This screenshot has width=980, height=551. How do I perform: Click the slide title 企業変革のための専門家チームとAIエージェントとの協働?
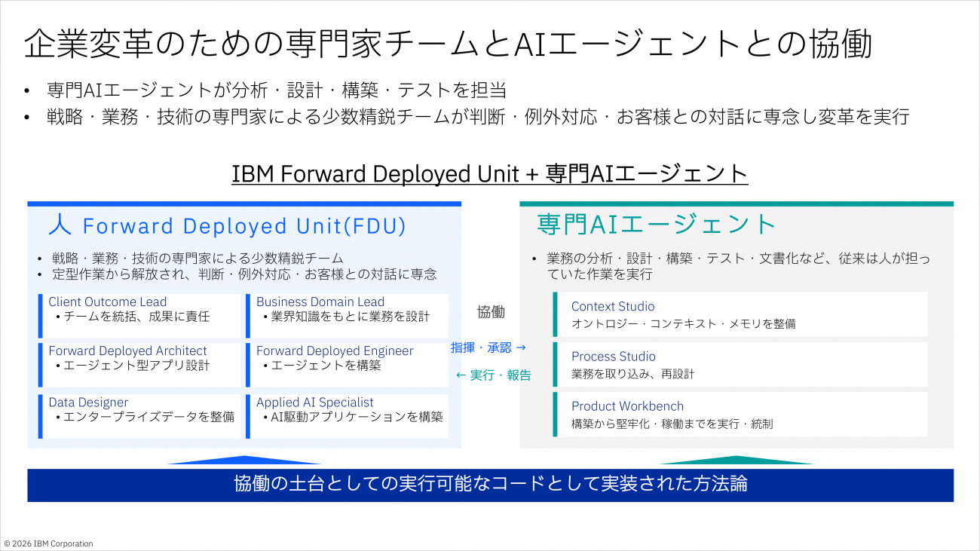click(x=449, y=44)
